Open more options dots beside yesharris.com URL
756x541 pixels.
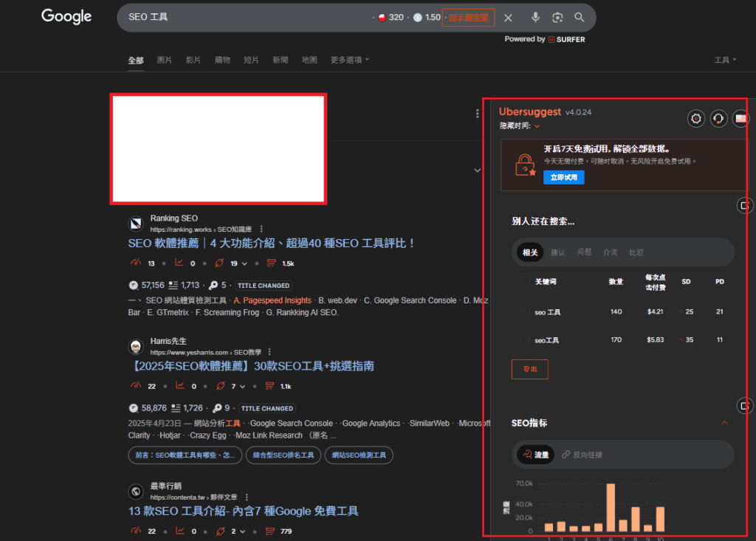269,352
